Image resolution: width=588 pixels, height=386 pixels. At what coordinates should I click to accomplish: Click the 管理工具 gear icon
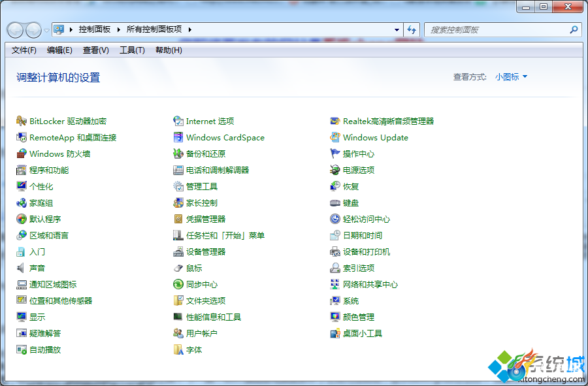(178, 186)
